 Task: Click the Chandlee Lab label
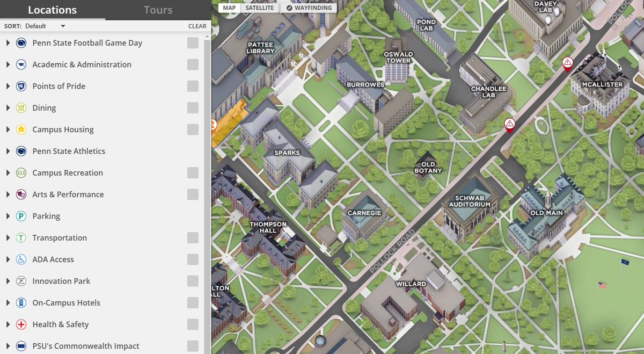pyautogui.click(x=488, y=92)
